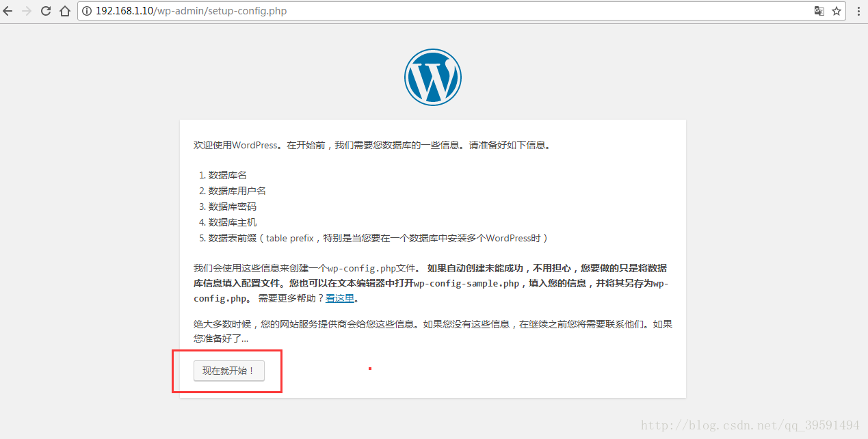This screenshot has height=439, width=868.
Task: Click the browser forward arrow
Action: click(27, 11)
